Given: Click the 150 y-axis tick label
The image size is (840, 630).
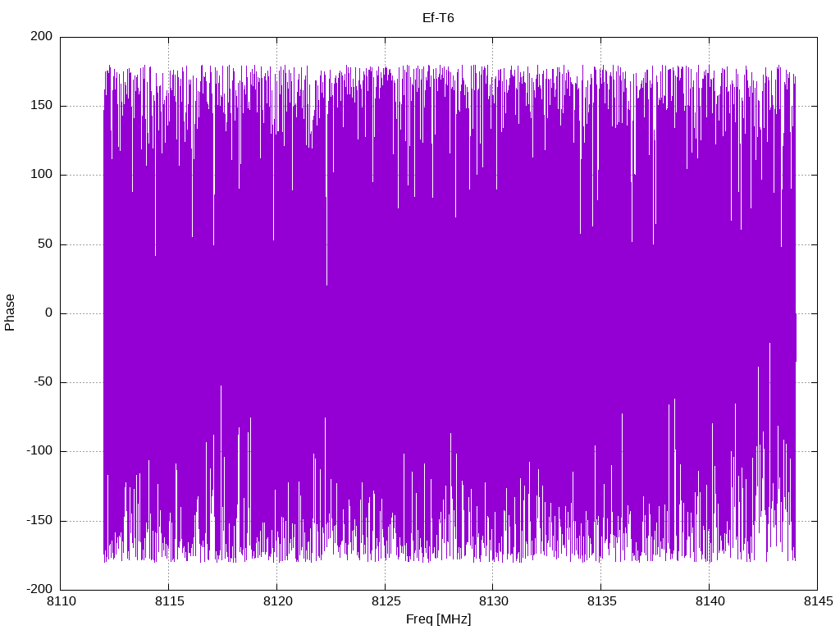Looking at the screenshot, I should [x=42, y=106].
